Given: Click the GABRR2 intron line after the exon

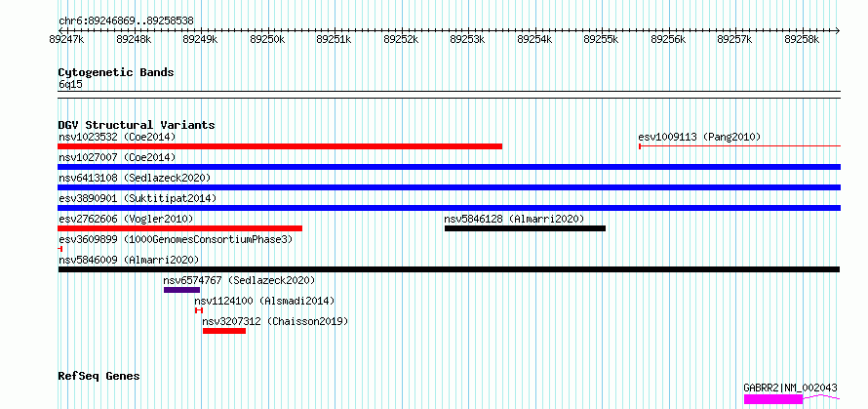Looking at the screenshot, I should tap(821, 397).
